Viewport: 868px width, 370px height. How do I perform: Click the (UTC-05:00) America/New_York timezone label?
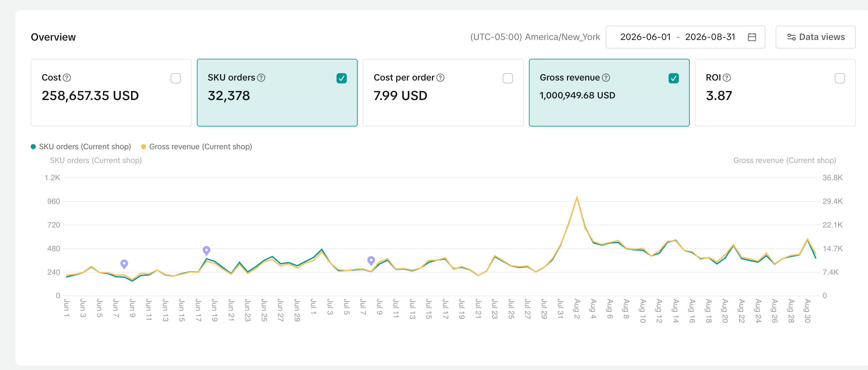click(535, 37)
